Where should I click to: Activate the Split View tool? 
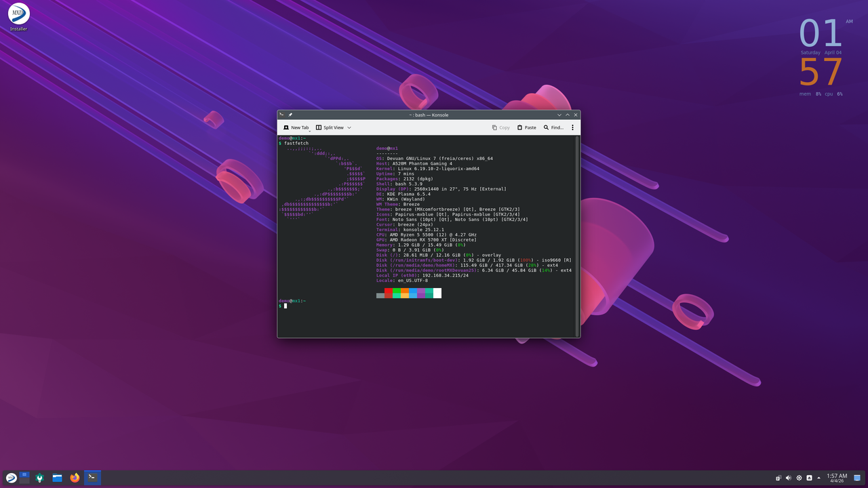click(332, 127)
